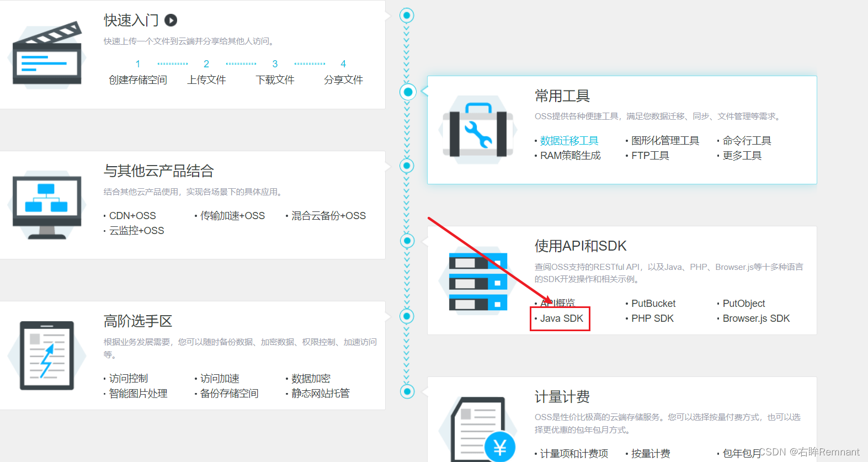Click the 快速入门 heading
This screenshot has width=868, height=462.
(131, 20)
